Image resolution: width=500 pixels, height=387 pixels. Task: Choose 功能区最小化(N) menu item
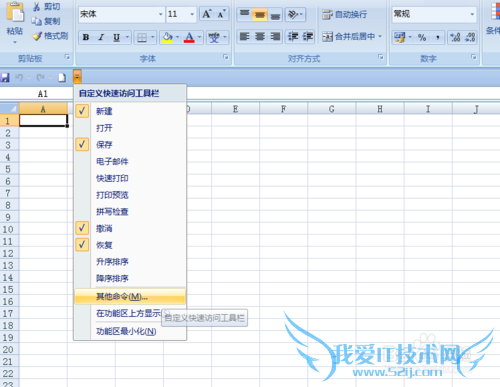130,331
